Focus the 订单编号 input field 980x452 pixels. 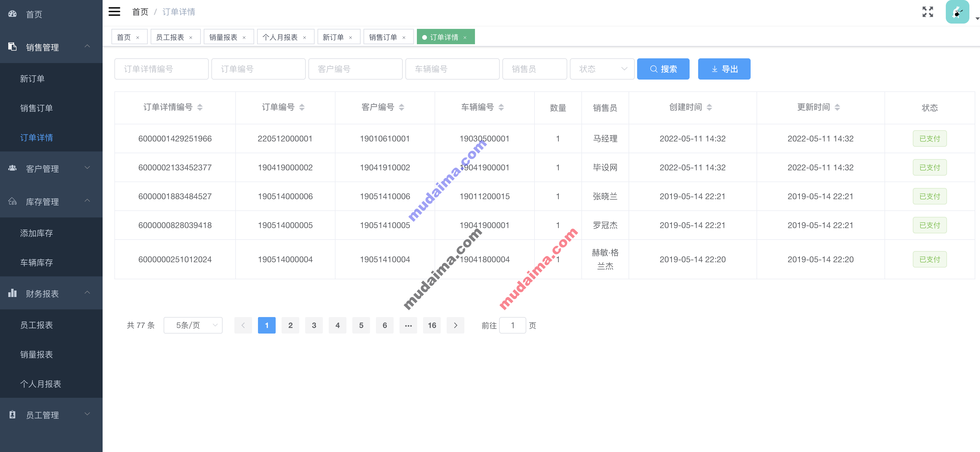point(258,69)
